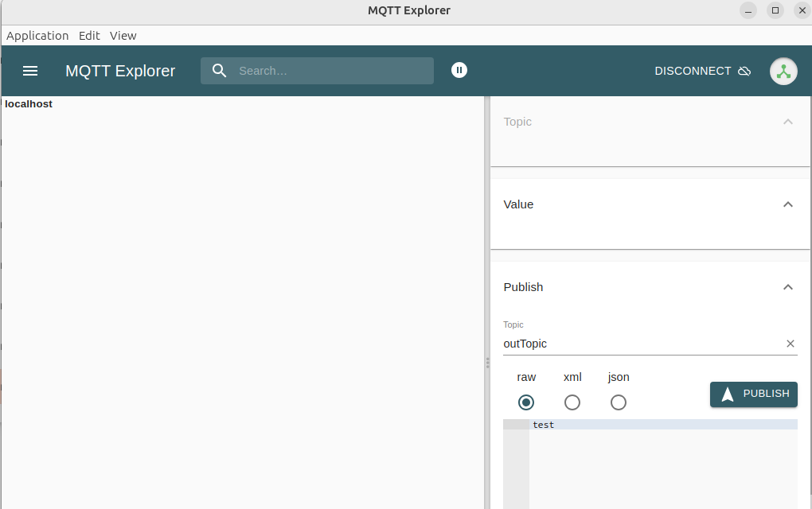This screenshot has height=509, width=812.
Task: Click the search magnifier icon
Action: pos(220,71)
